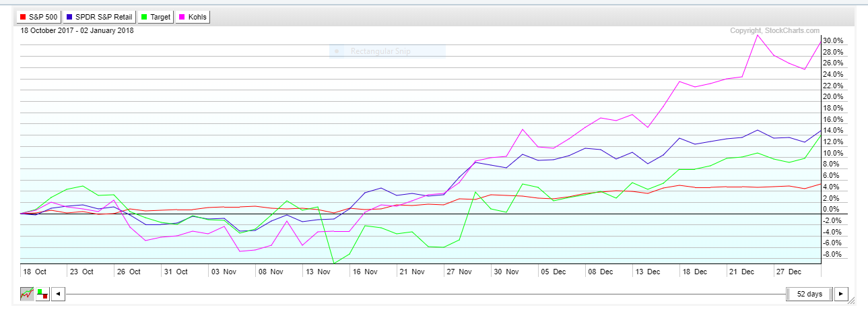This screenshot has width=868, height=312.
Task: Toggle the Kohls series button
Action: tap(193, 16)
